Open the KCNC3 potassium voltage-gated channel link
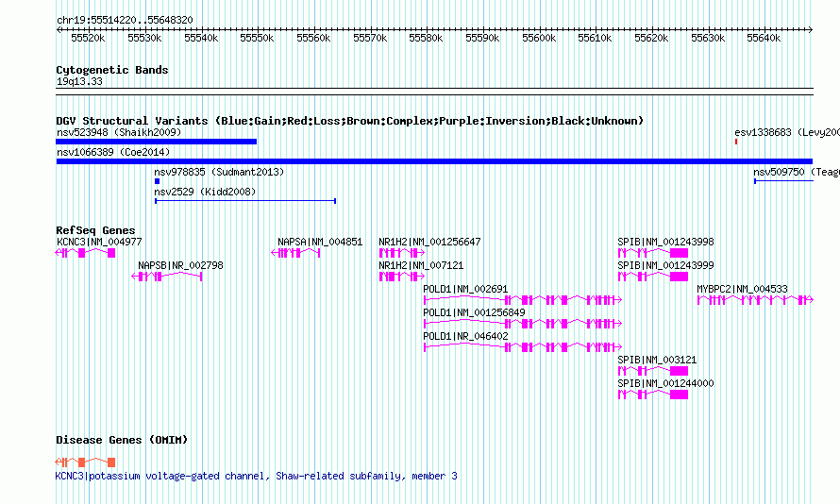Image resolution: width=840 pixels, height=504 pixels. click(x=257, y=476)
